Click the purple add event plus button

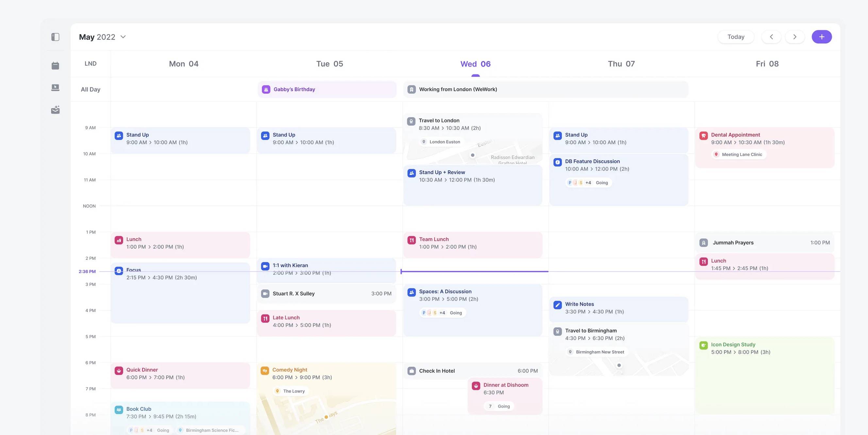coord(821,37)
